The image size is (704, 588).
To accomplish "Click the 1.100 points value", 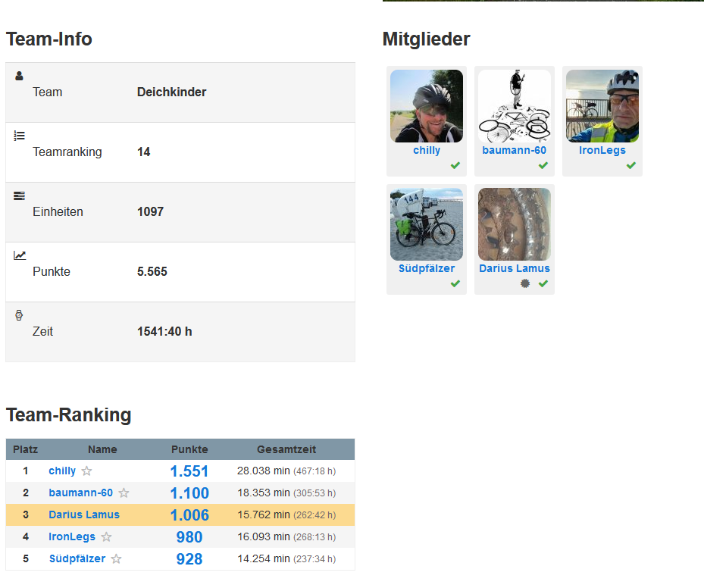I will point(189,493).
